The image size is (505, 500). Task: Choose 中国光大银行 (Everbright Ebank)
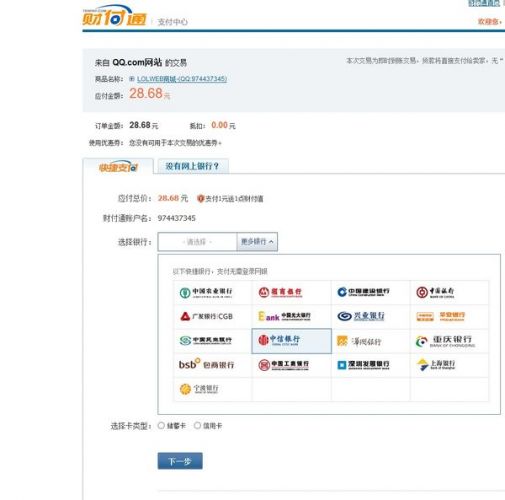(x=292, y=316)
